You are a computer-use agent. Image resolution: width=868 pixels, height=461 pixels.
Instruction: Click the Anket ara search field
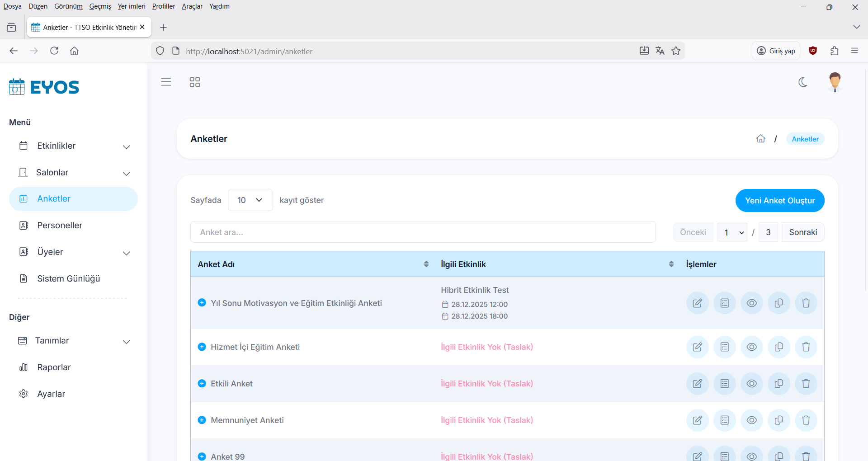click(x=423, y=232)
